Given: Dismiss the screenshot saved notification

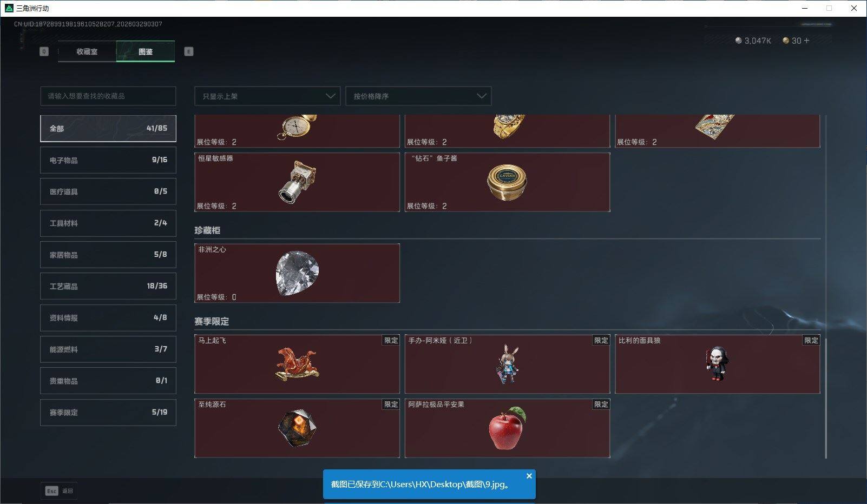Looking at the screenshot, I should click(x=529, y=476).
